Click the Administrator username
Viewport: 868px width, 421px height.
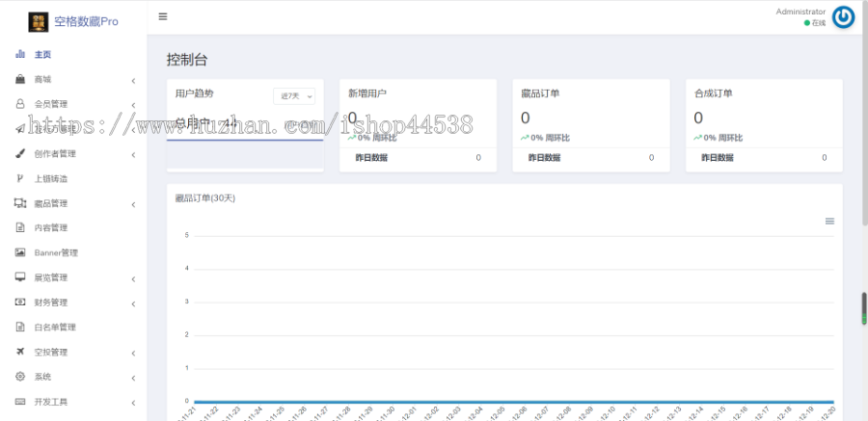(800, 12)
